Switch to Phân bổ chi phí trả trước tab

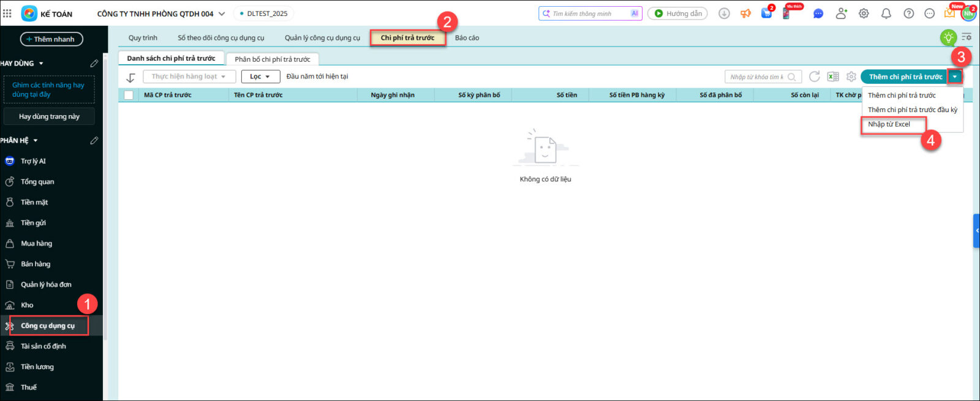(272, 59)
